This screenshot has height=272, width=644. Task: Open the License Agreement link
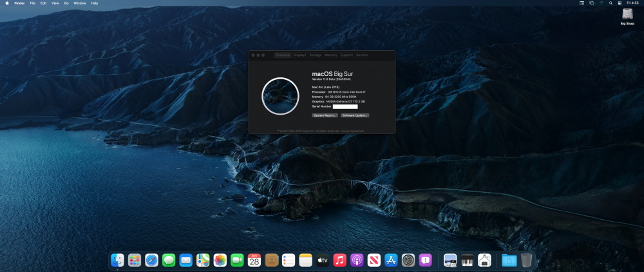point(352,131)
